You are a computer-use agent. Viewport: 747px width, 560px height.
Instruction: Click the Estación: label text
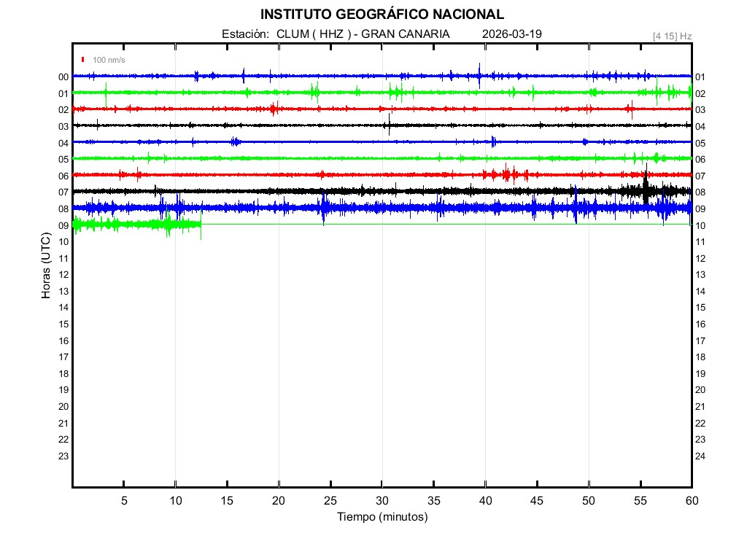pos(246,34)
